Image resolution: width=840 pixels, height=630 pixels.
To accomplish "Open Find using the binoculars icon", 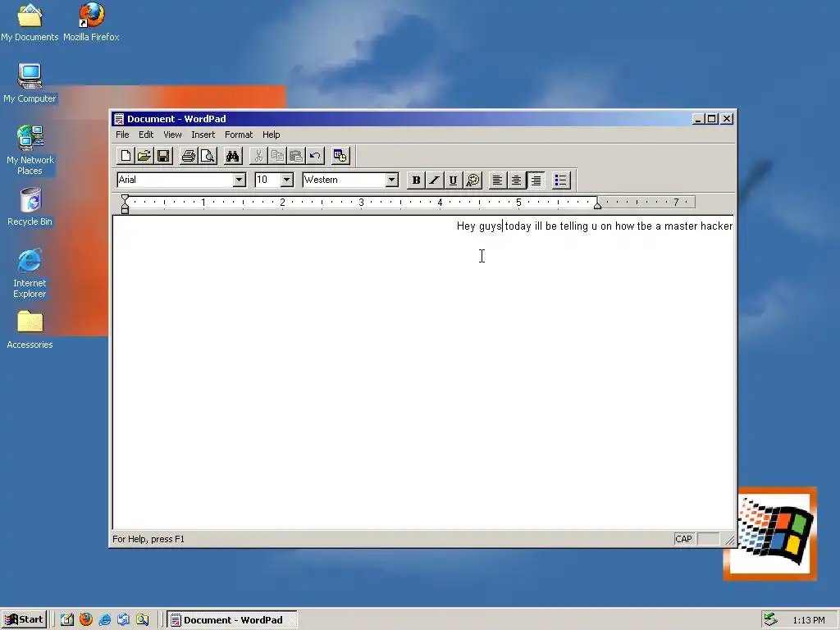I will [x=232, y=156].
